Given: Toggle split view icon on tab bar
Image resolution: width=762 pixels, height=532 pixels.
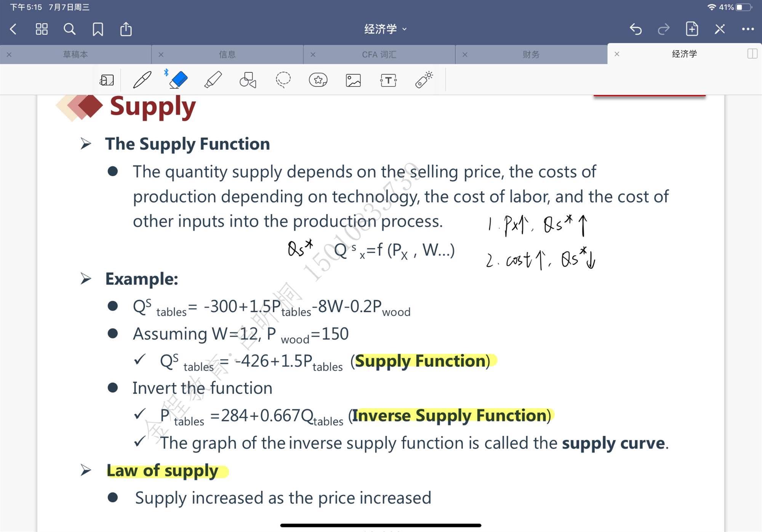Looking at the screenshot, I should coord(752,54).
